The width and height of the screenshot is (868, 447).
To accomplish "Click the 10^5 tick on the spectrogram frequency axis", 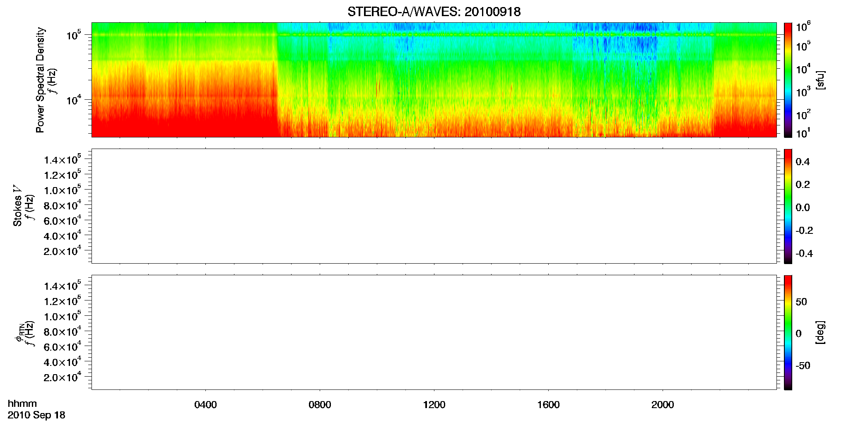I will [74, 35].
